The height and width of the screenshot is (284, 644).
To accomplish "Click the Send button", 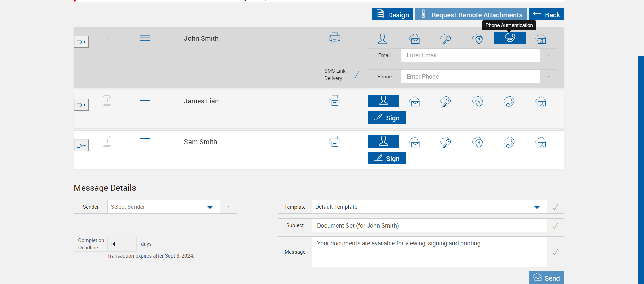I will pos(546,278).
